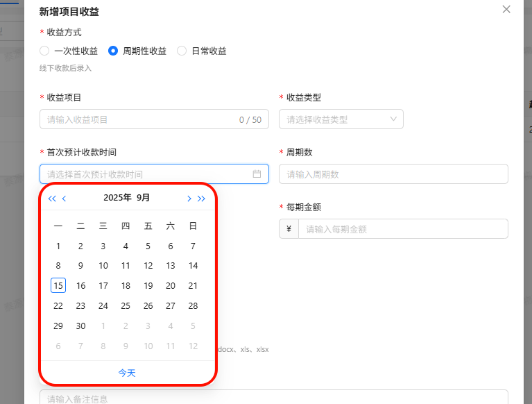Image resolution: width=532 pixels, height=404 pixels.
Task: Jump to next year in calendar
Action: point(202,199)
